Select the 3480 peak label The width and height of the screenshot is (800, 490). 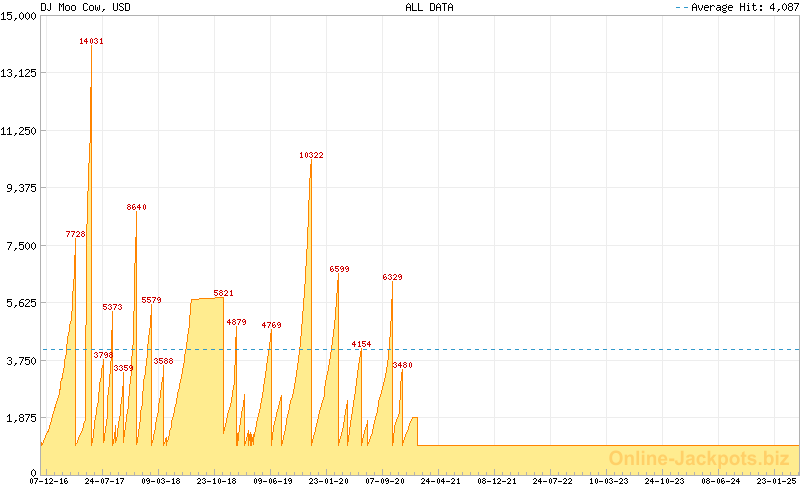(402, 365)
